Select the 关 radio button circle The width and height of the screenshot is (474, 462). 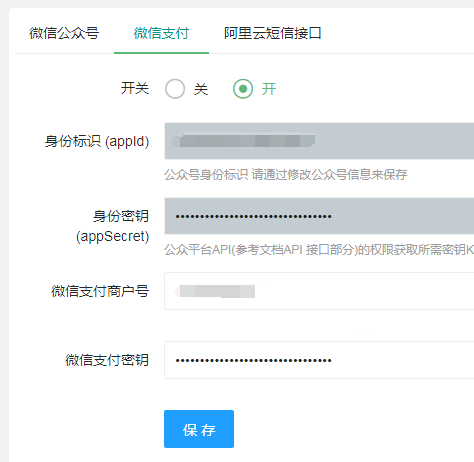[x=175, y=89]
